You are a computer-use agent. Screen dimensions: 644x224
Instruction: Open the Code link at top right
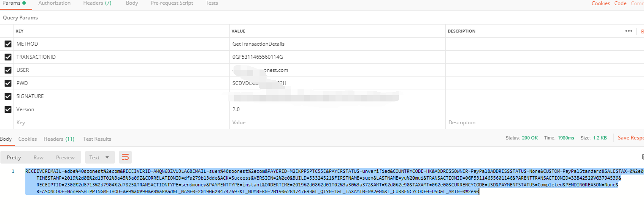coord(620,3)
